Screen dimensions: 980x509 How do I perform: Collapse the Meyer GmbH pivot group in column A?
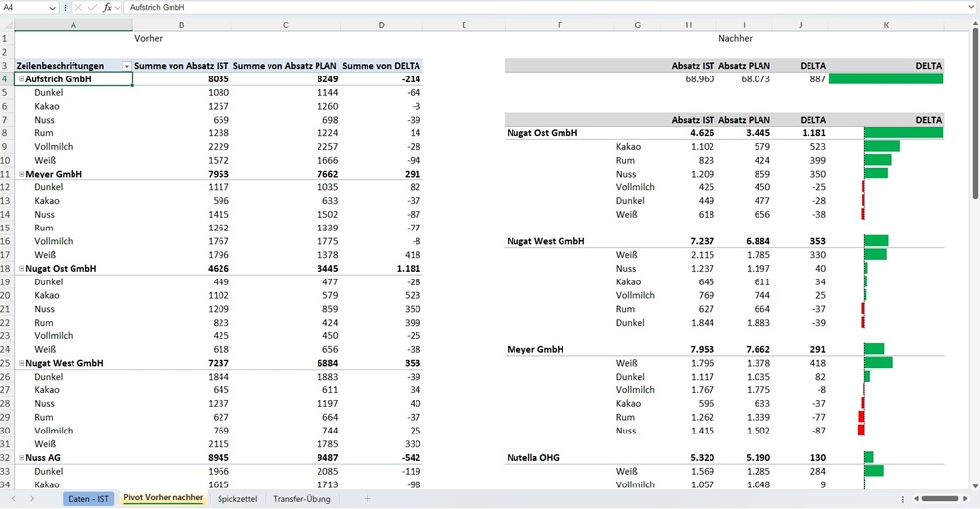(x=22, y=174)
